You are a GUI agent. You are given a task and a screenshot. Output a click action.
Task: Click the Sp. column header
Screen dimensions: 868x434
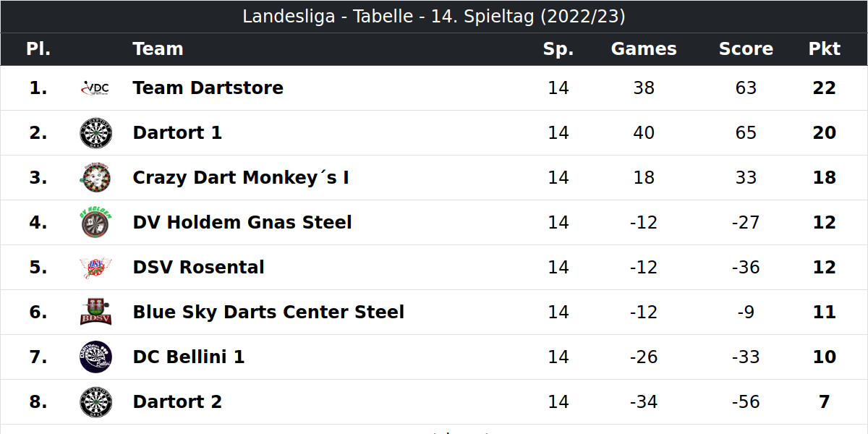558,49
